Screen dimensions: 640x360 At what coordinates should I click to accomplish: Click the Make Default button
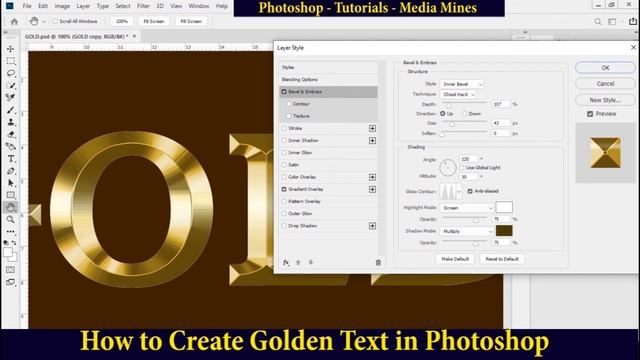tap(455, 259)
